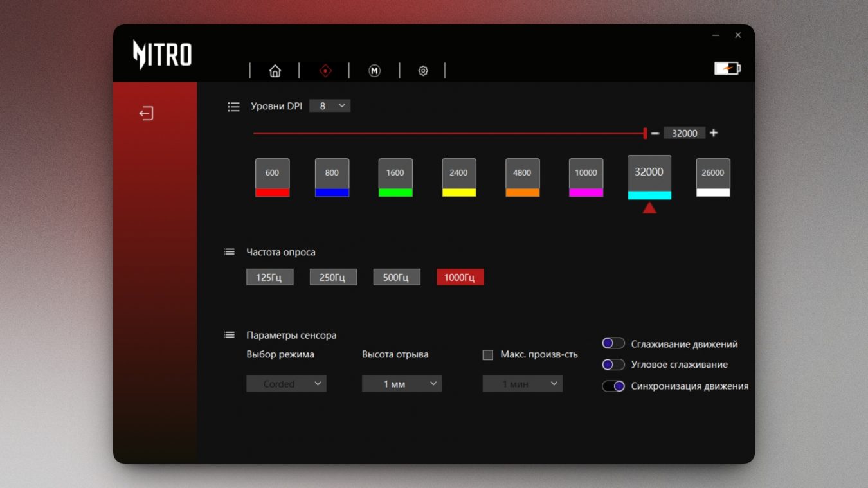
Task: Click the plus to increase DPI value
Action: point(714,133)
